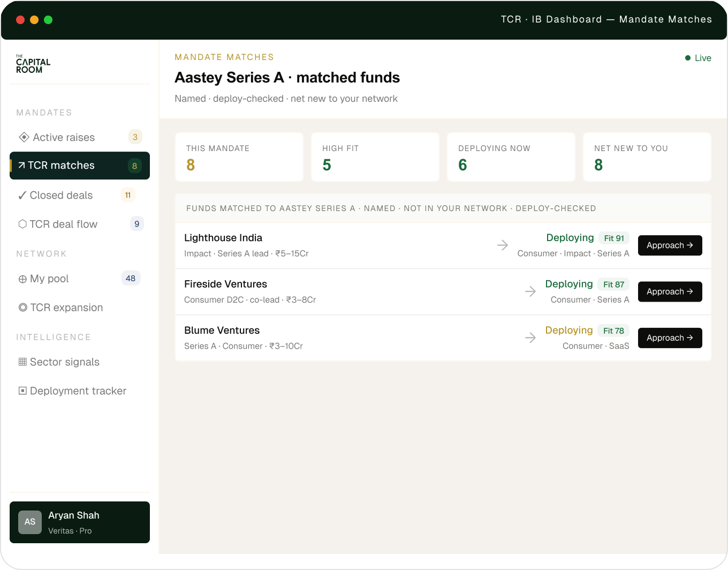Click the Fireside Ventures fund name
Image resolution: width=728 pixels, height=570 pixels.
(x=225, y=284)
